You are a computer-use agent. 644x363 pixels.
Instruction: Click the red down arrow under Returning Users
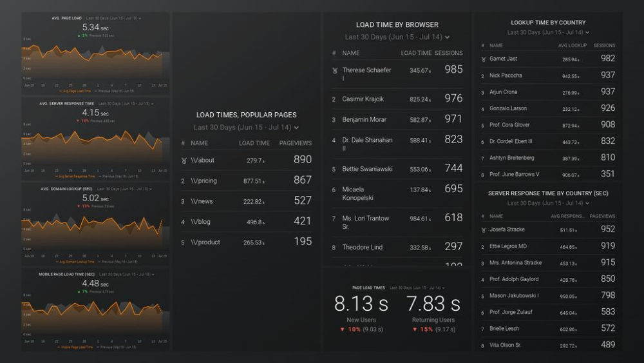click(414, 329)
